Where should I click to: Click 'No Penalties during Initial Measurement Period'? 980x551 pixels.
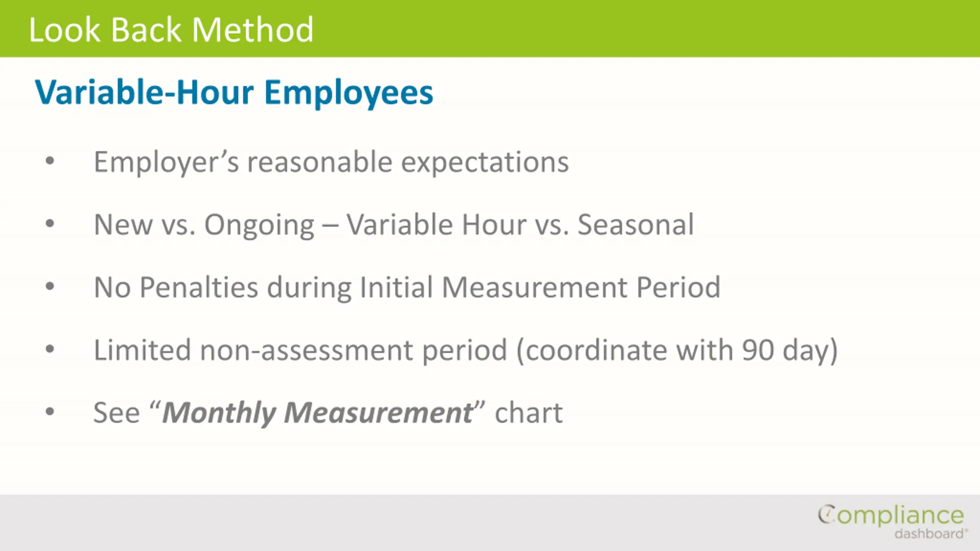(x=407, y=288)
